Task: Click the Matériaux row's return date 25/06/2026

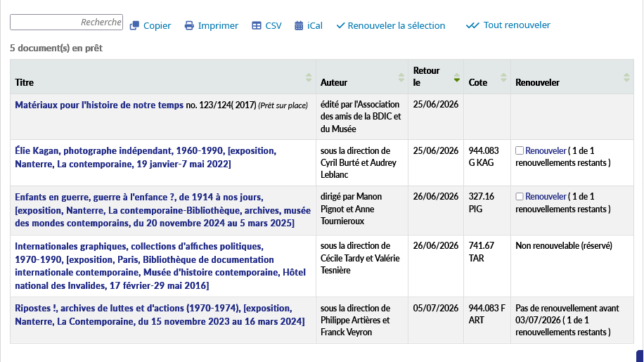Action: coord(436,104)
